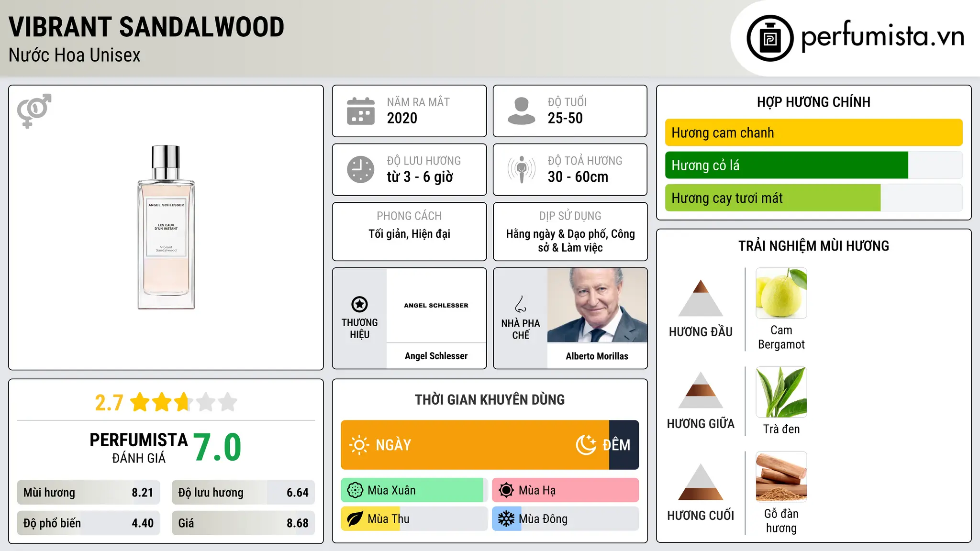Click the perfumista.vn site name
This screenshot has height=551, width=980.
882,37
